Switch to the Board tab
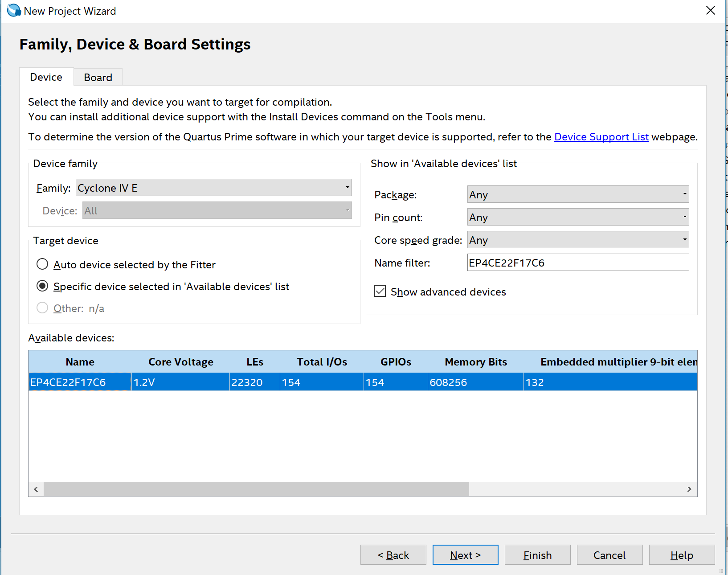 point(98,77)
